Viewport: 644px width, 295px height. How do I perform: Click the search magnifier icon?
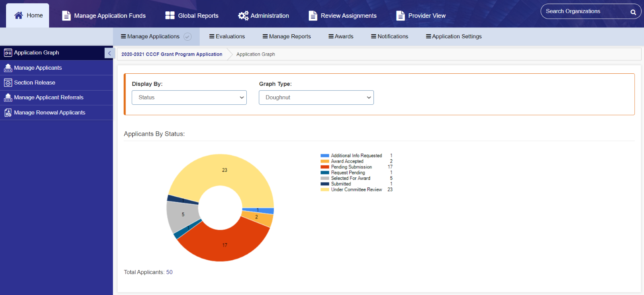pos(633,12)
